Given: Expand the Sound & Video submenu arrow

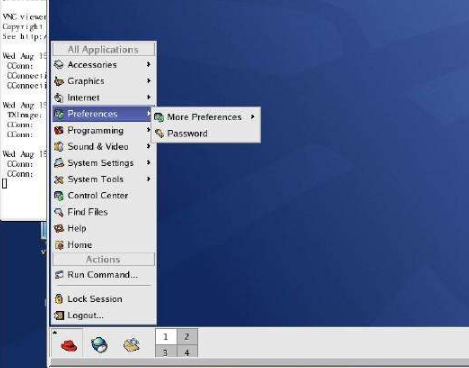Looking at the screenshot, I should (148, 146).
